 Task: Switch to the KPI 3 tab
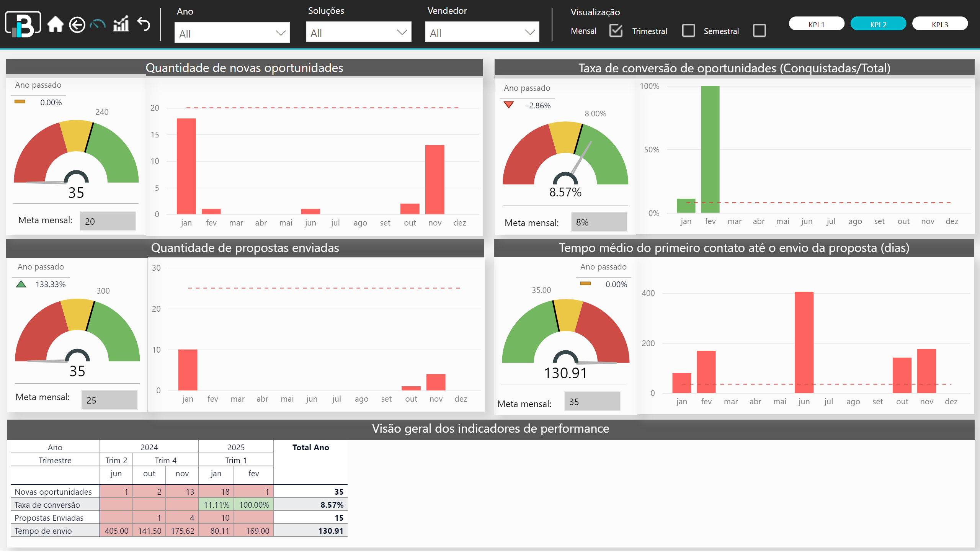click(x=940, y=24)
